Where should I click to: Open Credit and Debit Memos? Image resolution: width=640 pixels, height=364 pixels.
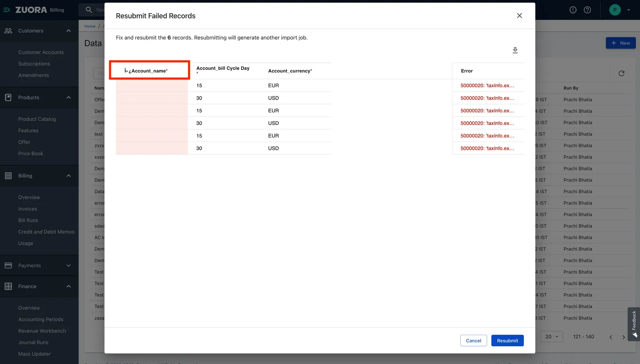(46, 232)
